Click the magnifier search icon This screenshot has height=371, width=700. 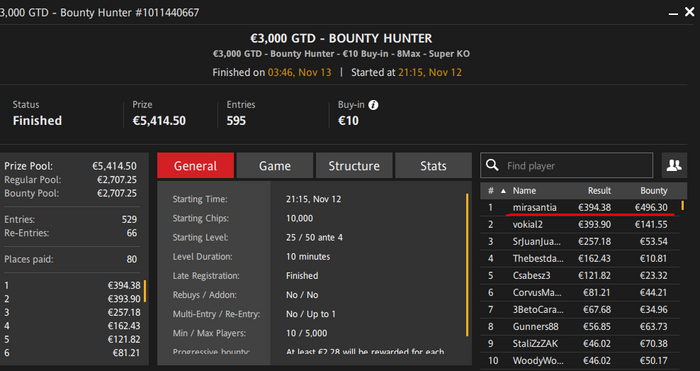[x=492, y=165]
